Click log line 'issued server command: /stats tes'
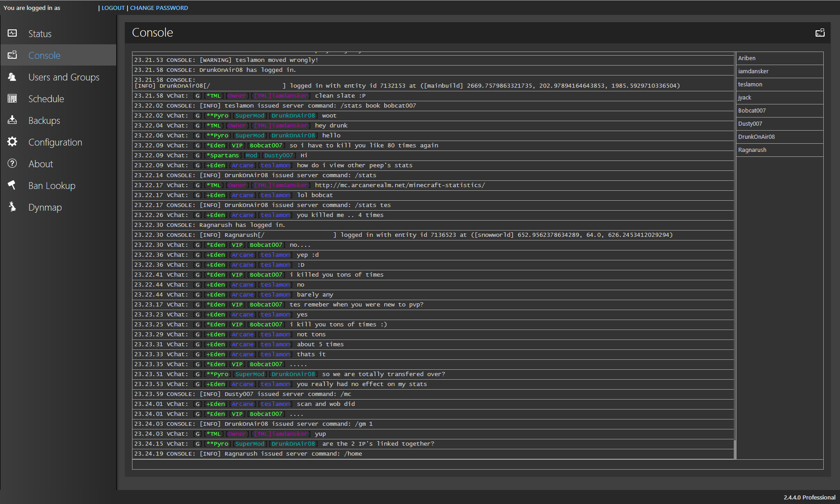 [x=433, y=205]
